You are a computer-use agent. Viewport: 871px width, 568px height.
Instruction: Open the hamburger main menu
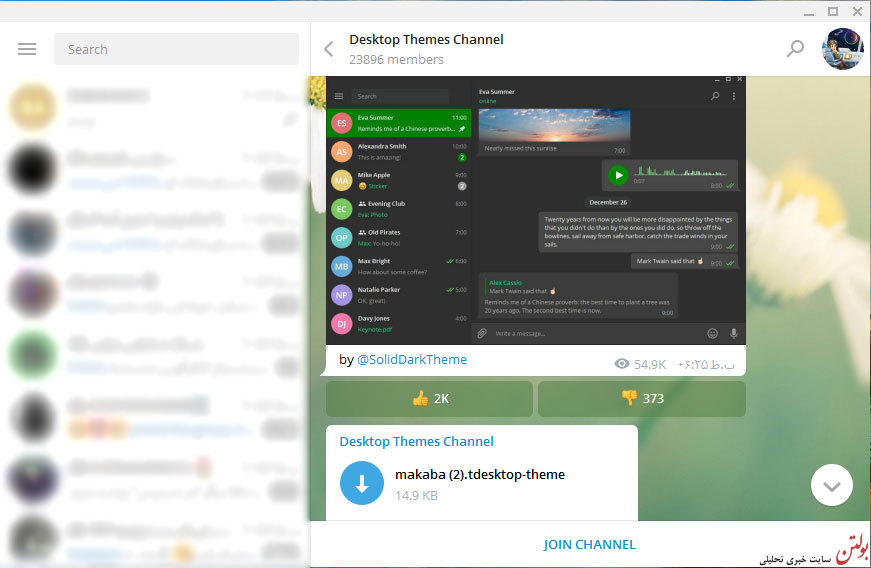click(27, 49)
